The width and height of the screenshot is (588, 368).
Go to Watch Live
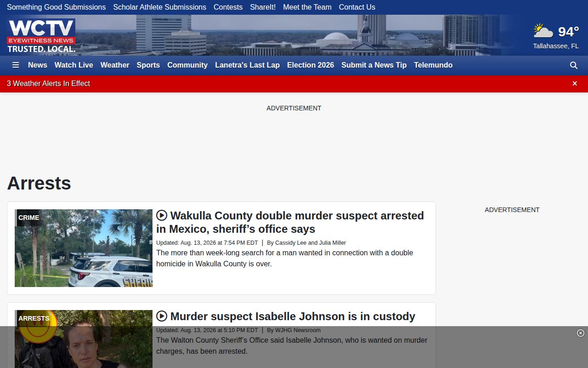74,65
